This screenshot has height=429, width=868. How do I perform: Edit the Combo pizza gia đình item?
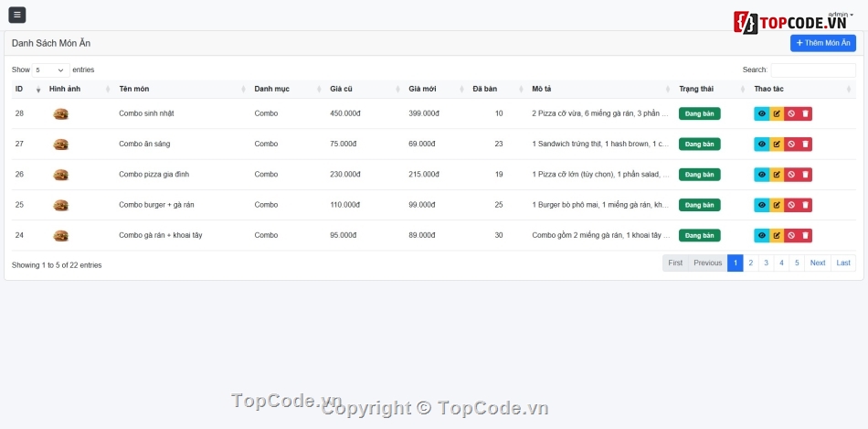(777, 175)
